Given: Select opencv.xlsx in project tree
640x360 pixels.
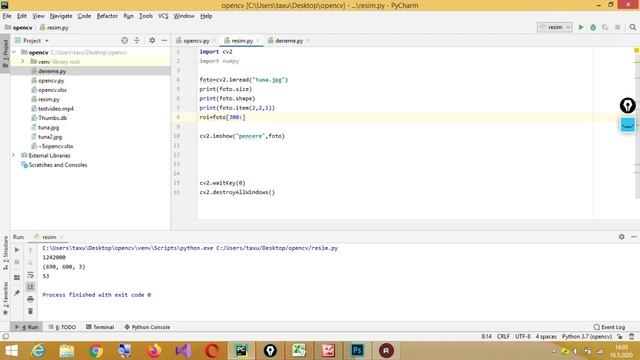Looking at the screenshot, I should click(52, 90).
